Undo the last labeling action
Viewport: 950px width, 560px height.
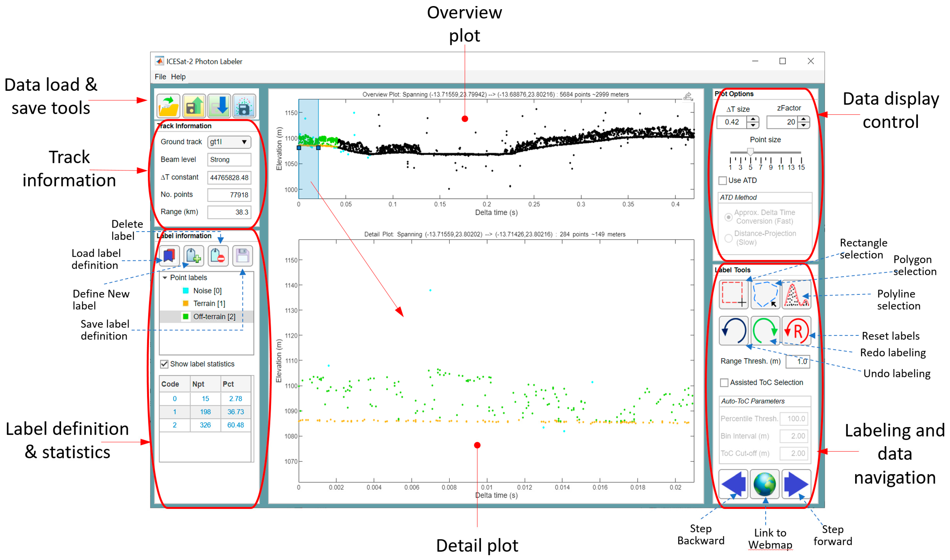733,331
